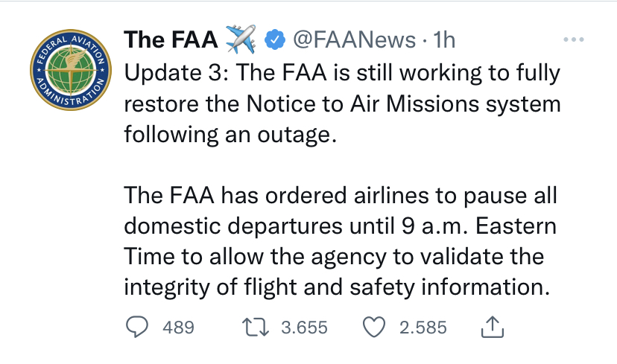Click the words "following an outage."
The height and width of the screenshot is (364, 617).
pos(225,136)
